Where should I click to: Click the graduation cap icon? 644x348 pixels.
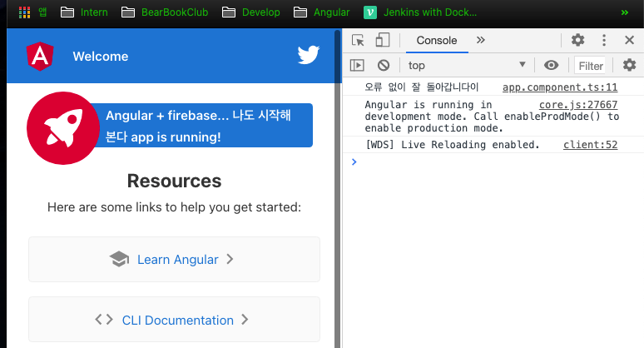119,259
